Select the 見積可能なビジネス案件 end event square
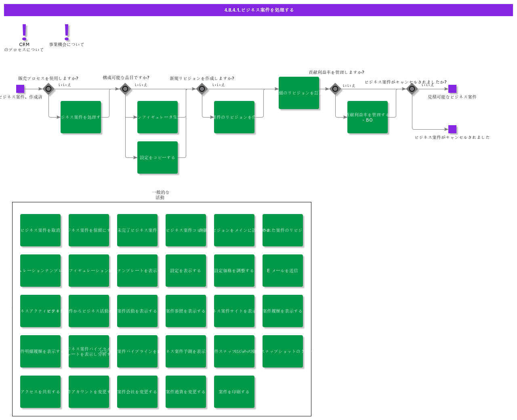The height and width of the screenshot is (420, 517). click(452, 89)
